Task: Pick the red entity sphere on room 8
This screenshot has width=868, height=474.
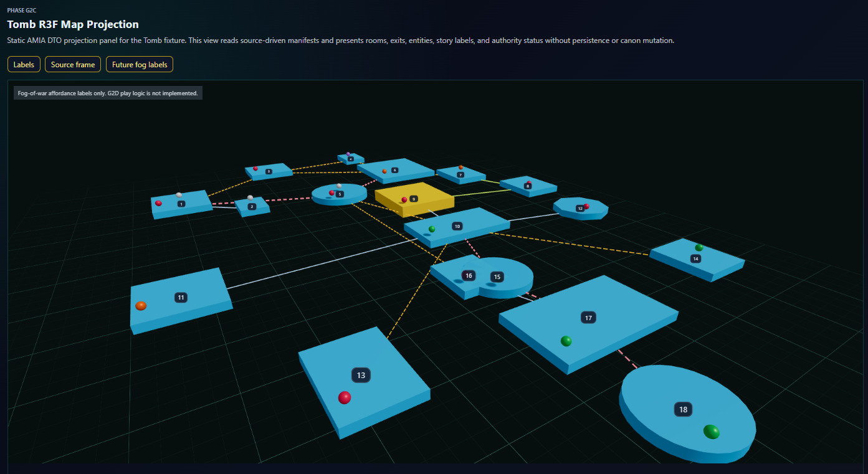Action: point(529,182)
